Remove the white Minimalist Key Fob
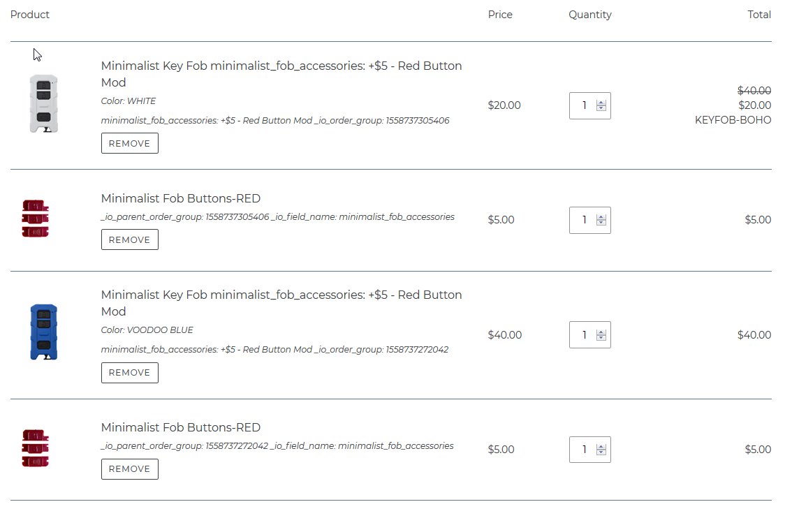 pyautogui.click(x=130, y=143)
